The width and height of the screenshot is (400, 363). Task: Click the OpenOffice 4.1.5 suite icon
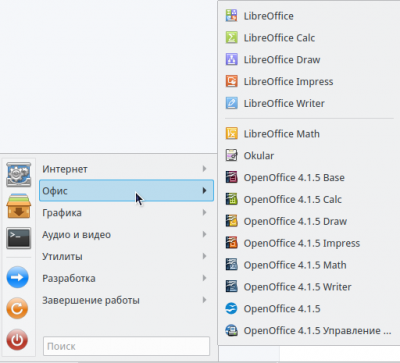click(231, 309)
